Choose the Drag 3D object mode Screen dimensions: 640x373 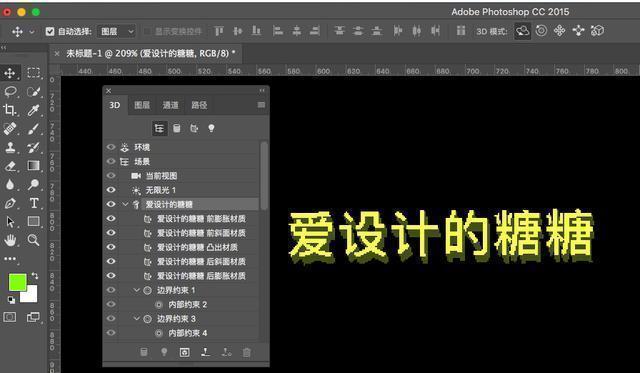pyautogui.click(x=560, y=31)
